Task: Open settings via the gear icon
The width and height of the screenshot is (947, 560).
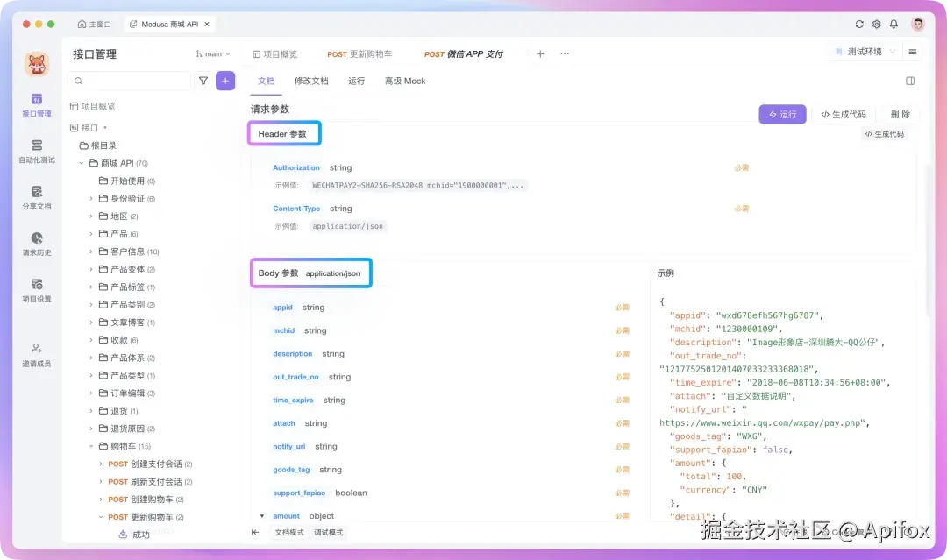Action: coord(876,25)
